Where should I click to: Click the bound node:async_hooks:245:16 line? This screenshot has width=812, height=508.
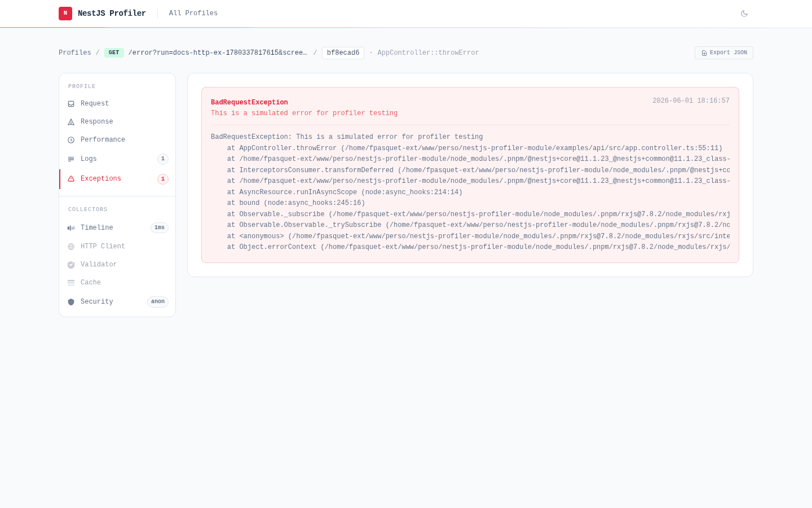pyautogui.click(x=296, y=203)
